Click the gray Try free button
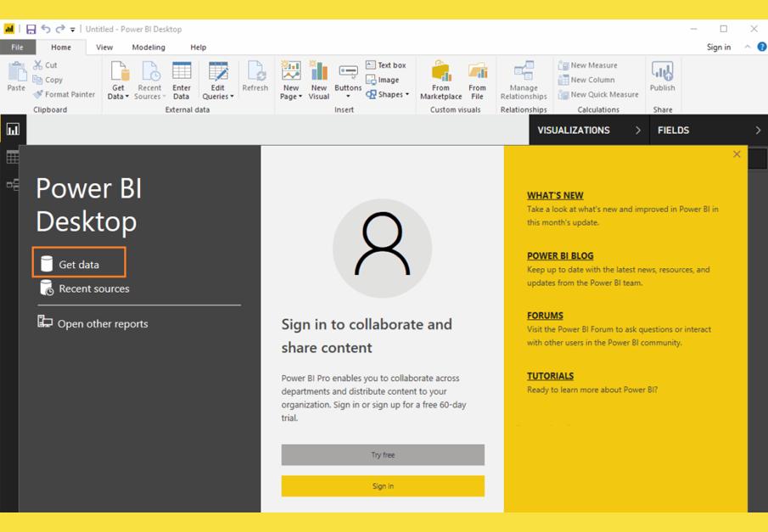768x532 pixels. 383,455
